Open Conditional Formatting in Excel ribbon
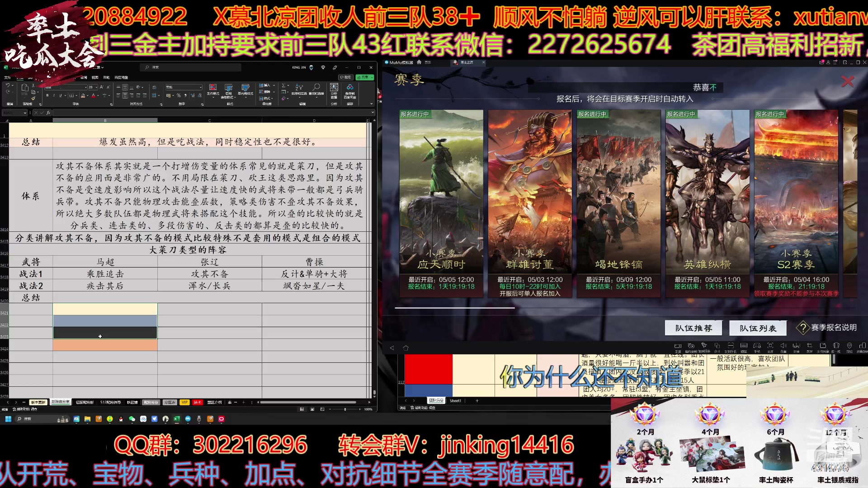This screenshot has width=868, height=488. pos(213,89)
